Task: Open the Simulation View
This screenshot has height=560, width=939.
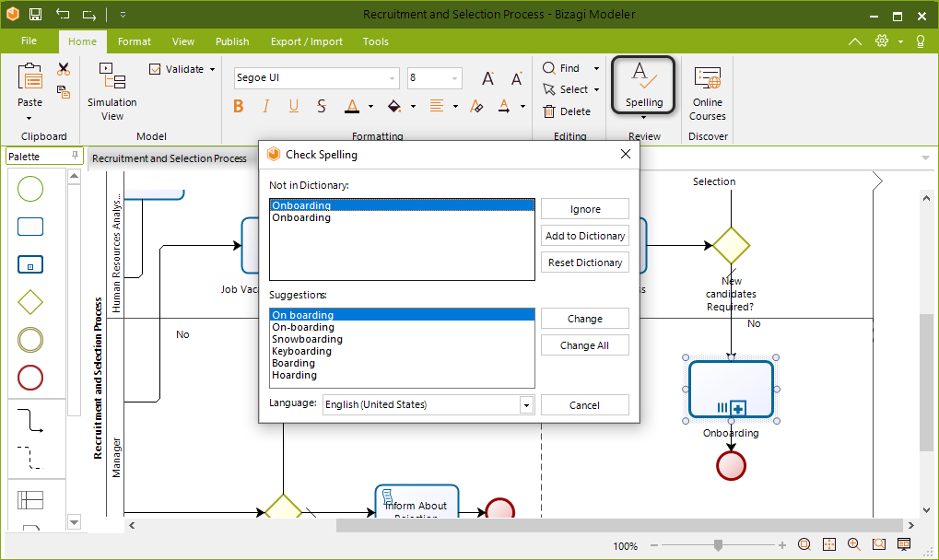Action: click(112, 91)
